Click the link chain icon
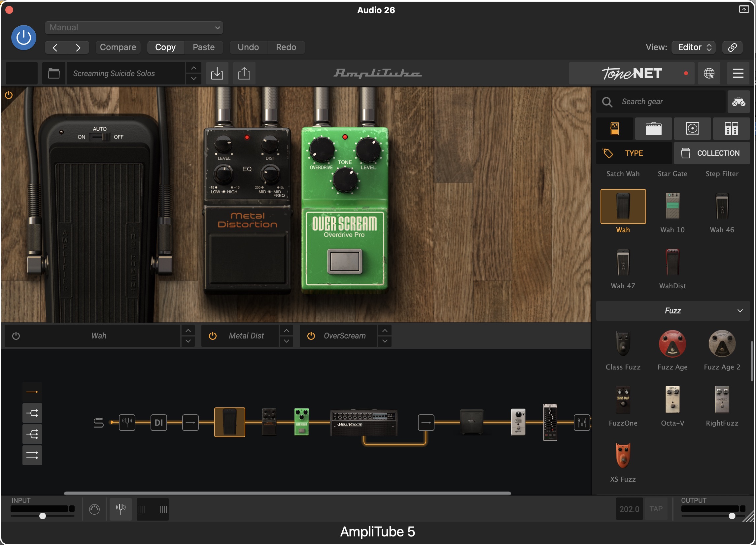 732,47
